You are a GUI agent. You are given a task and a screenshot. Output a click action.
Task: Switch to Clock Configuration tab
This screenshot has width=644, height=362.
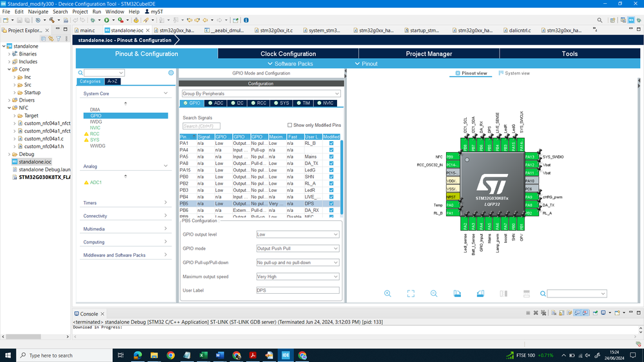[288, 53]
